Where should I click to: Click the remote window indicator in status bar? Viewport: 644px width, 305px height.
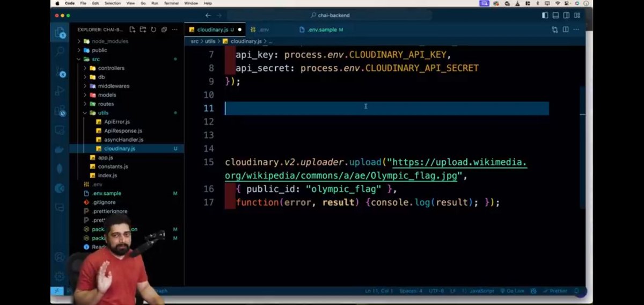(x=57, y=291)
